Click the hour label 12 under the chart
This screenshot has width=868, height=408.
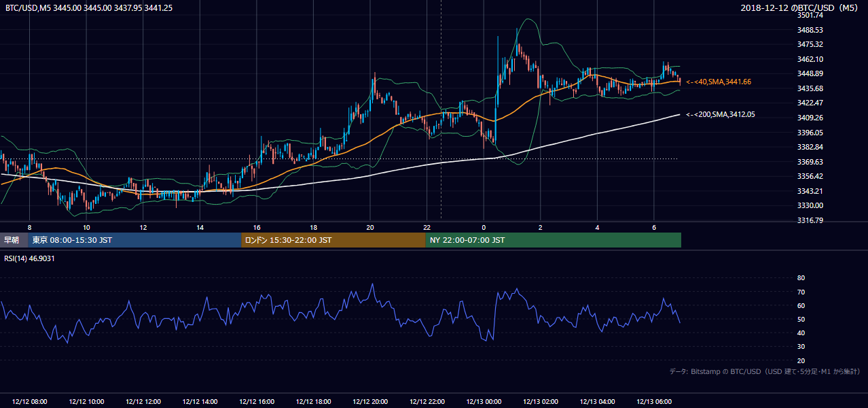click(143, 227)
